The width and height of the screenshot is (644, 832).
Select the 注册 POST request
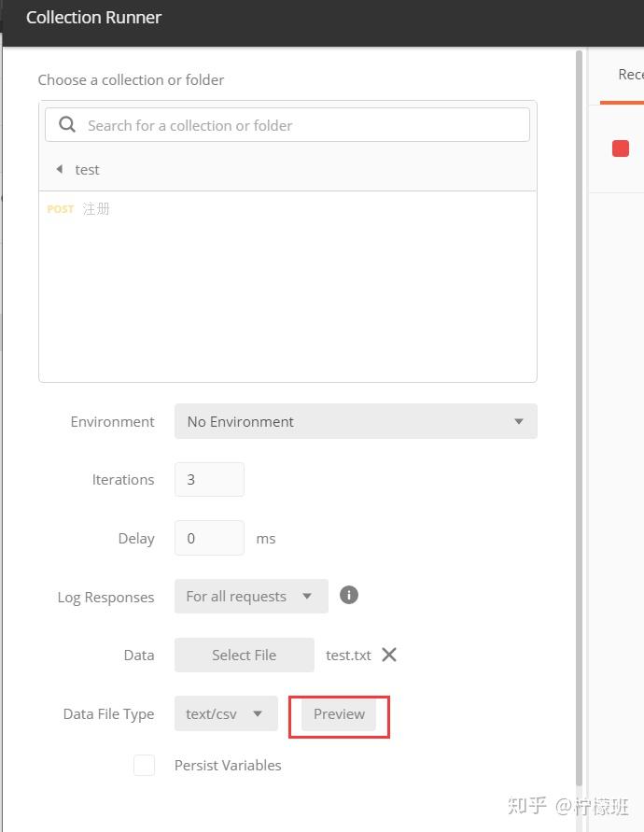pos(96,209)
